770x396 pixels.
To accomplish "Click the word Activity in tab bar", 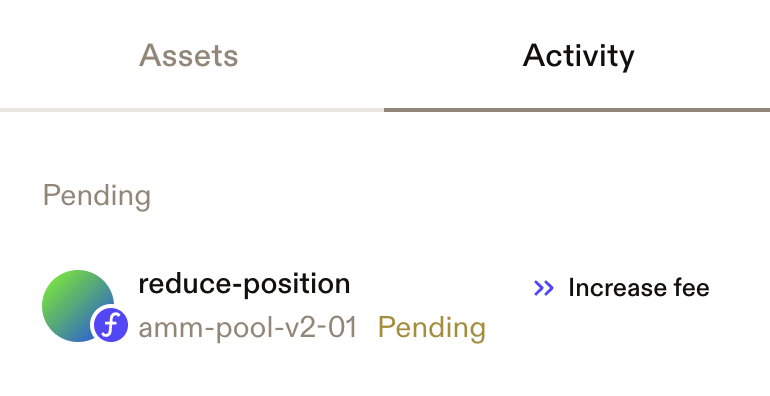I will click(578, 57).
